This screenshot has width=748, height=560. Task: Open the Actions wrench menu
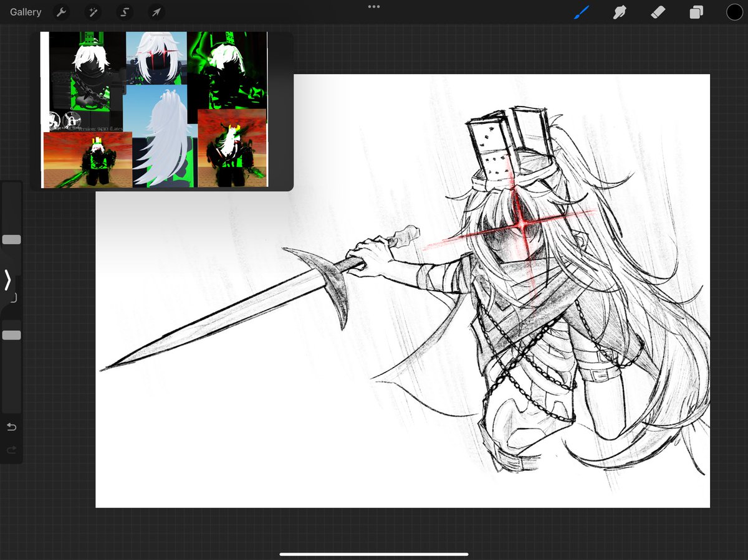click(x=61, y=12)
